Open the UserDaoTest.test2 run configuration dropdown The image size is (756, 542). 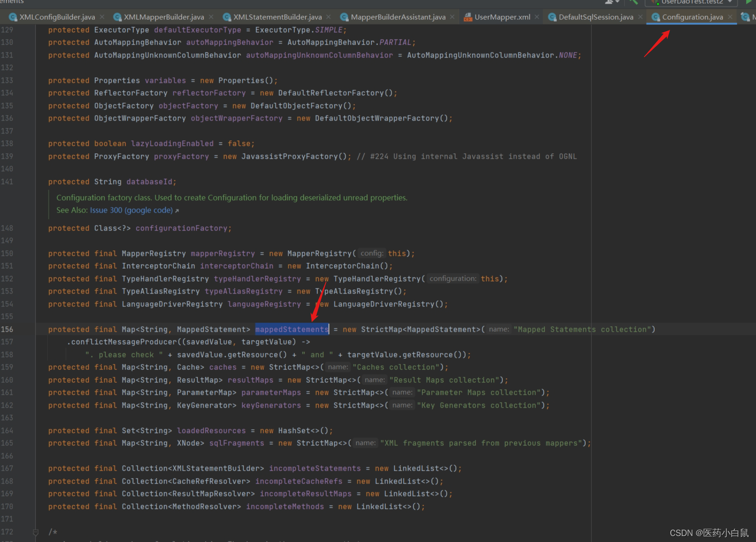[692, 2]
